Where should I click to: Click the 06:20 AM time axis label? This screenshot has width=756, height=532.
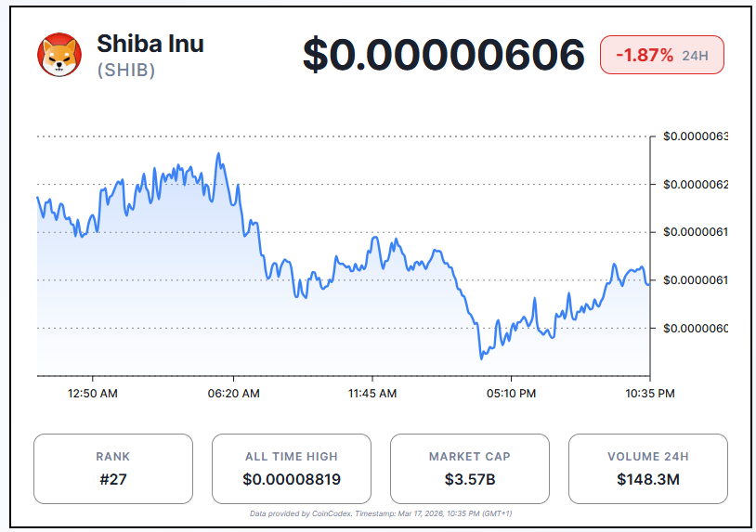(233, 394)
